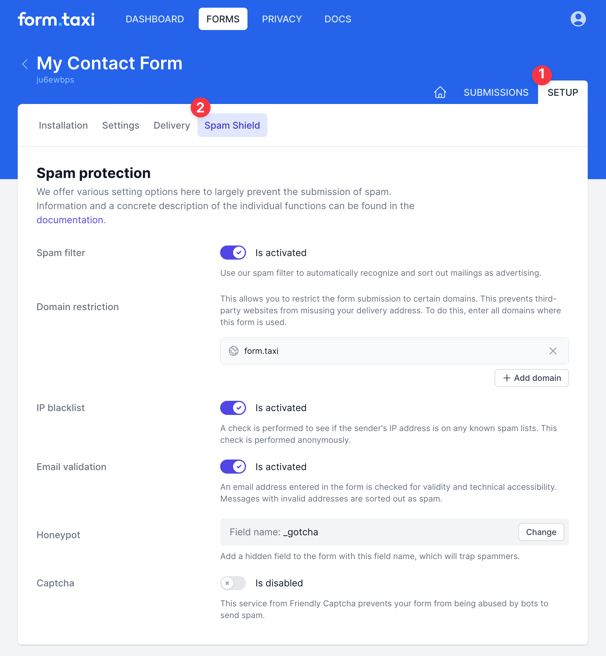Enable the Captcha switch

pos(233,583)
